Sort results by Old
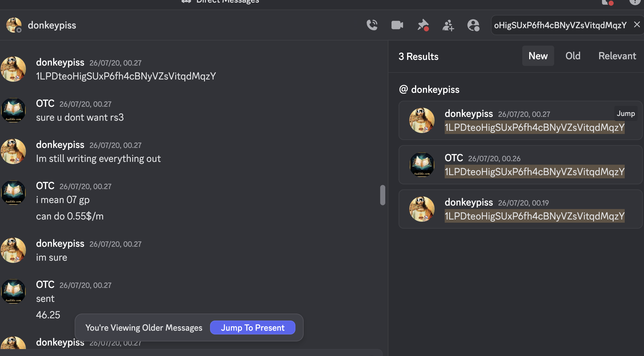The width and height of the screenshot is (644, 356). (x=573, y=56)
